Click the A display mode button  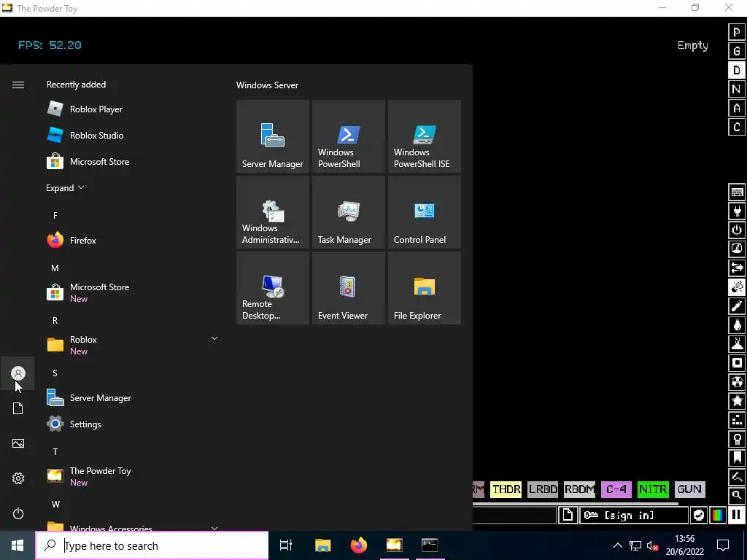(737, 108)
